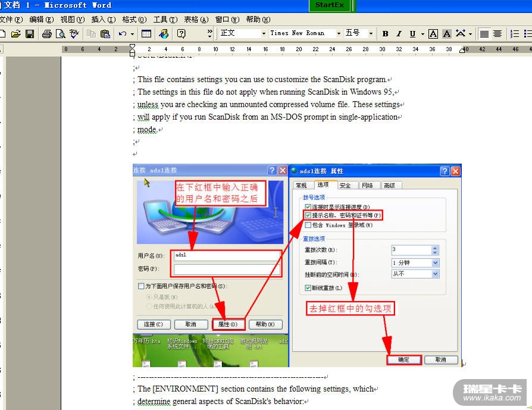The height and width of the screenshot is (410, 532).
Task: Expand more toolbar buttons chevron
Action: pyautogui.click(x=209, y=33)
